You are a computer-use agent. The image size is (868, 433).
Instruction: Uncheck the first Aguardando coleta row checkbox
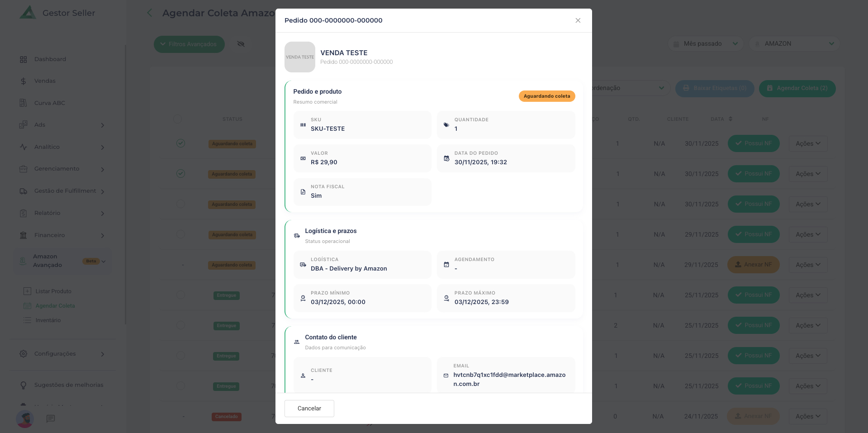[x=180, y=143]
